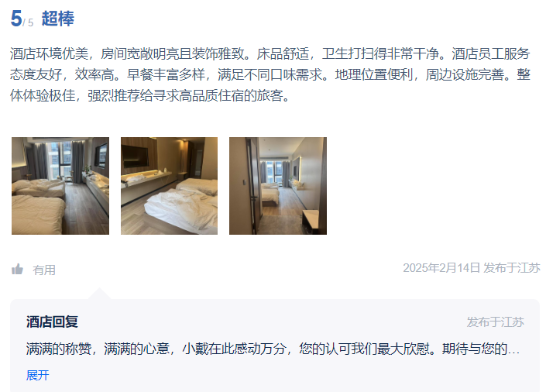Click review line starting 体体验极佳
546x392 pixels.
150,95
